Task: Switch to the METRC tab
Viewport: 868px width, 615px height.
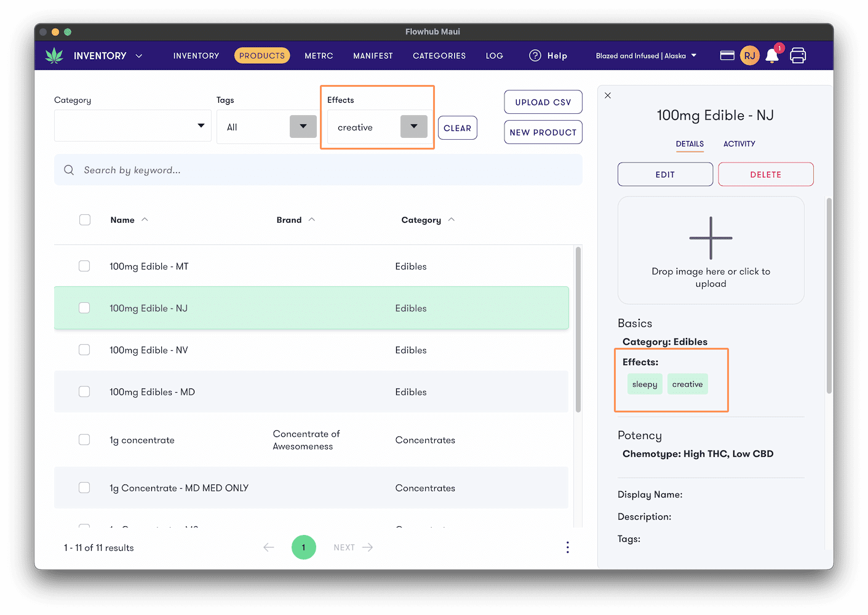Action: [319, 55]
